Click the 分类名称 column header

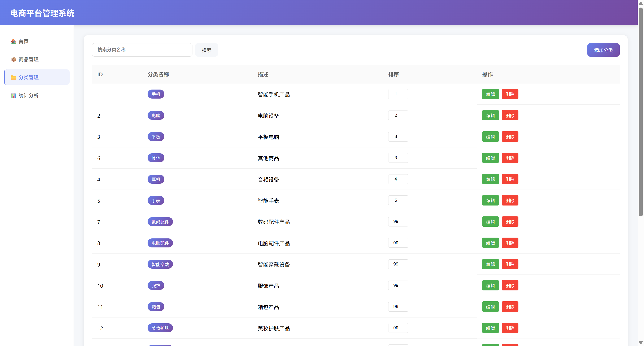158,74
